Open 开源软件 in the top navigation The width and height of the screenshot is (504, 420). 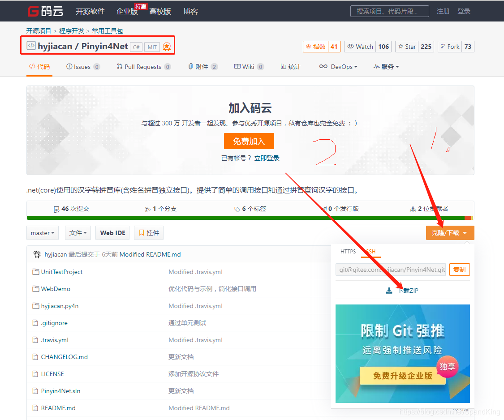90,12
